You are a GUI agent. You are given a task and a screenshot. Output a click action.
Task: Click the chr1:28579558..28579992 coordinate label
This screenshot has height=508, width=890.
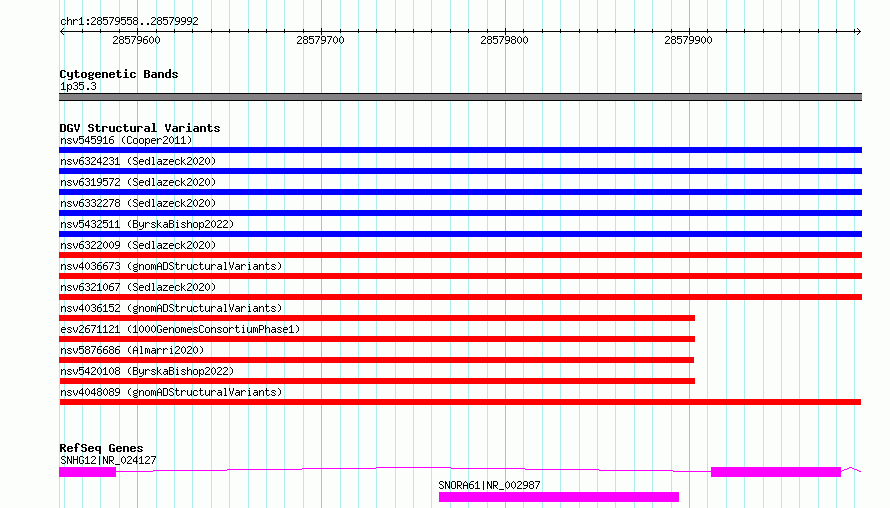point(129,21)
